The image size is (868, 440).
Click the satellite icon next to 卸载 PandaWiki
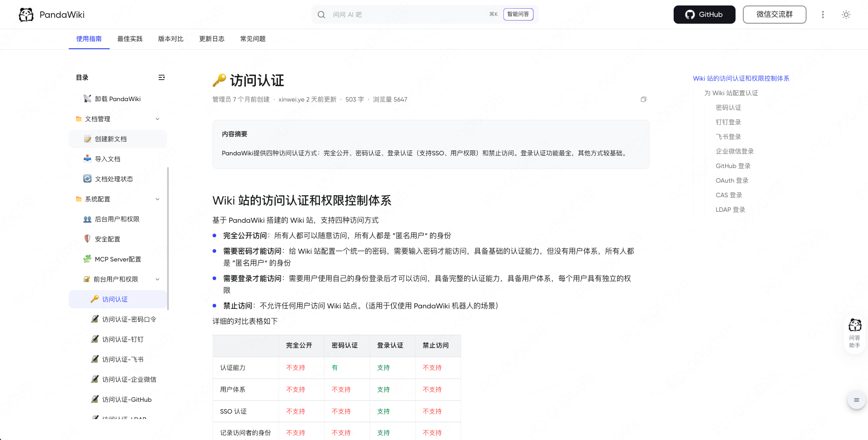[87, 98]
